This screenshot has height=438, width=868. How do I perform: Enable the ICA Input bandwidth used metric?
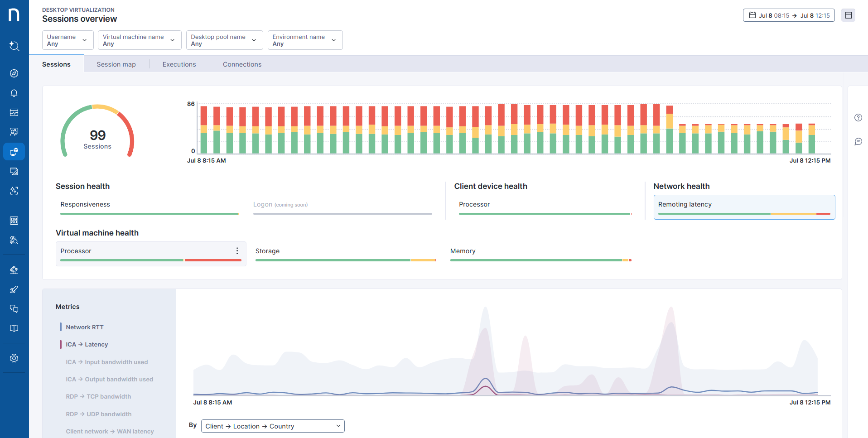point(107,362)
